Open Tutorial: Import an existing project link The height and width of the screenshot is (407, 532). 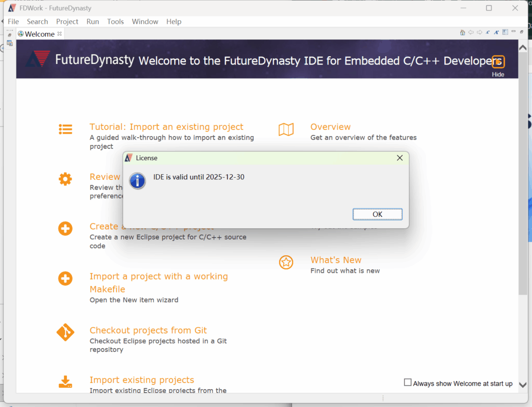[166, 127]
